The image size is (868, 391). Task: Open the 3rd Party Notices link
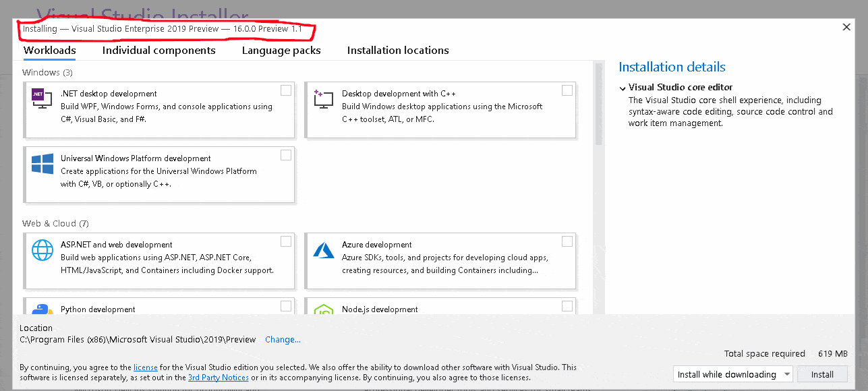click(218, 378)
